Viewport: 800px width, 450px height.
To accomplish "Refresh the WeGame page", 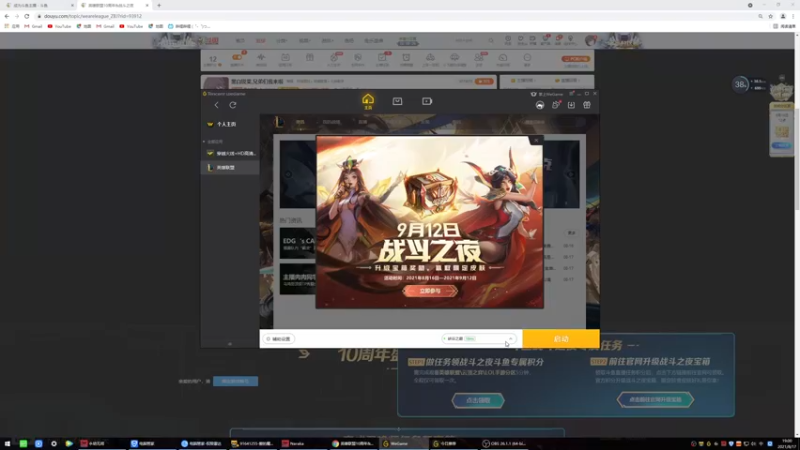I will [233, 105].
